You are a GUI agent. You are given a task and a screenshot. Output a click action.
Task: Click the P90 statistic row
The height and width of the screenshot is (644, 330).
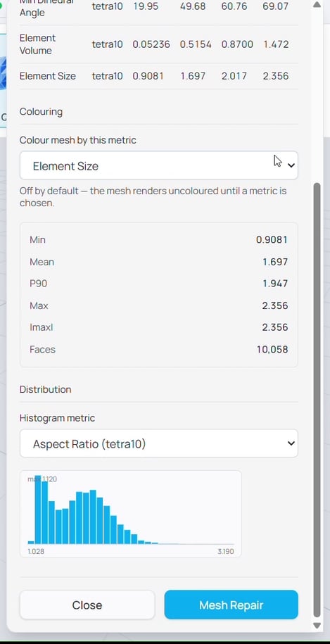158,284
